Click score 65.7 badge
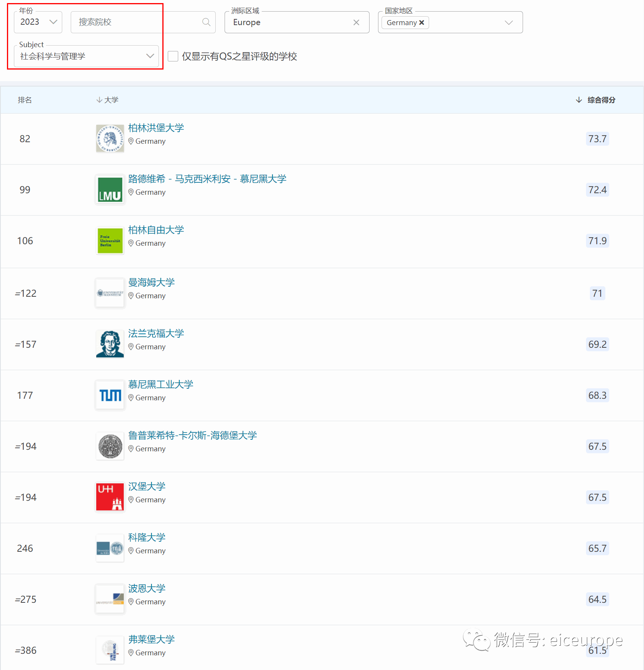The image size is (644, 670). [x=597, y=548]
